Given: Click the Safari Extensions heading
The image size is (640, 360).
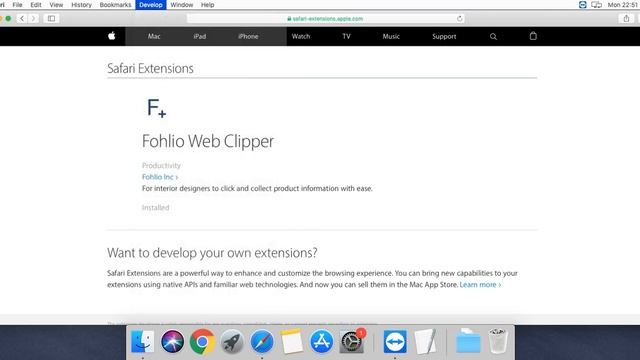Looking at the screenshot, I should coord(150,68).
